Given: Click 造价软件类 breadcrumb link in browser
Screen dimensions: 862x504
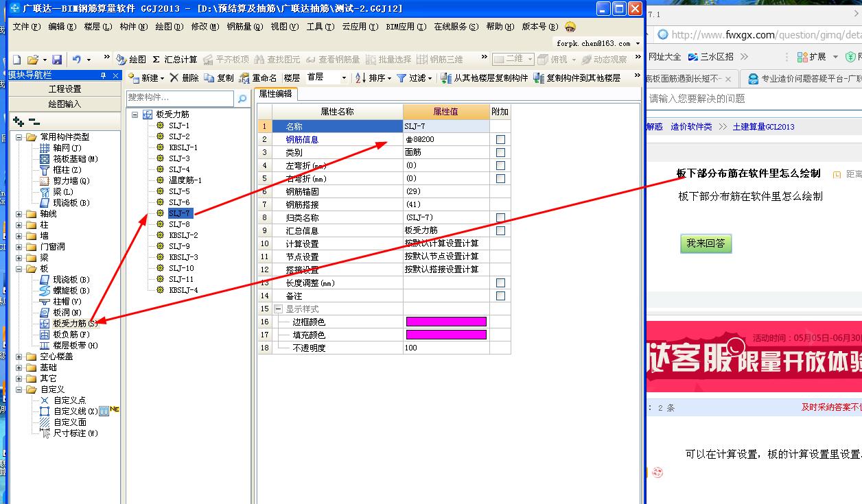Looking at the screenshot, I should (691, 127).
